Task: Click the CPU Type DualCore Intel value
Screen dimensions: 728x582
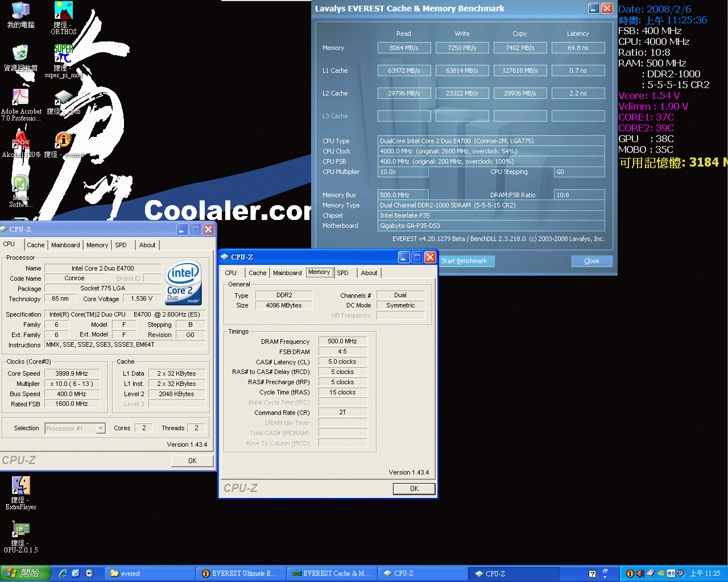Action: [491, 141]
